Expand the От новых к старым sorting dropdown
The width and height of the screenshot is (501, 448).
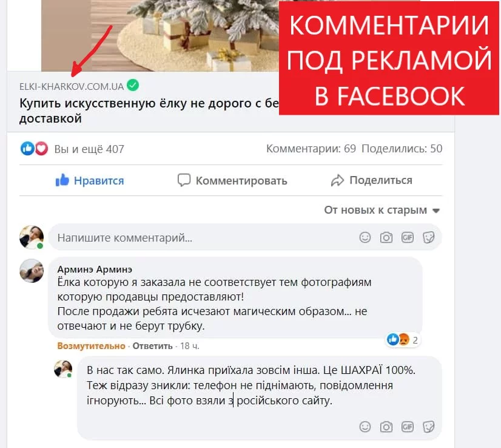point(382,210)
